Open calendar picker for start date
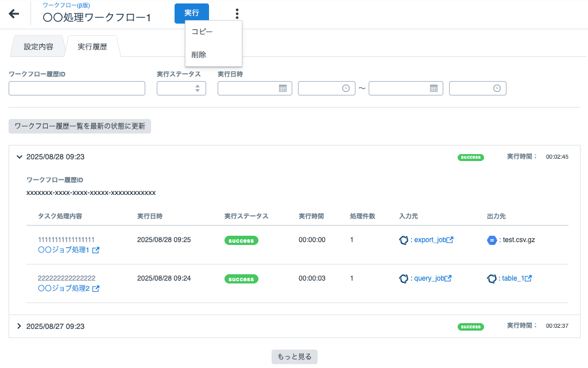Viewport: 588px width, 368px height. click(283, 88)
